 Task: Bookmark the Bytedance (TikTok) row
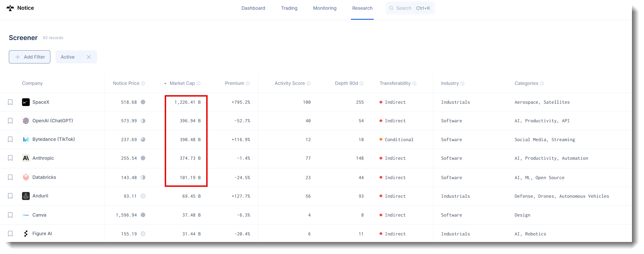tap(10, 139)
